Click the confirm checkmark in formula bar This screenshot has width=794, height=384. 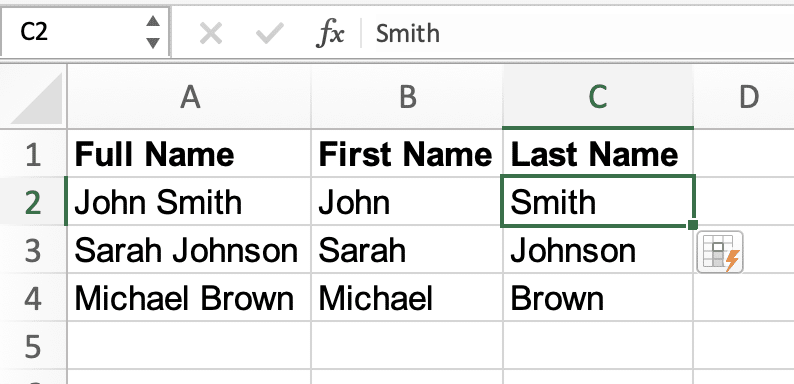click(x=269, y=34)
